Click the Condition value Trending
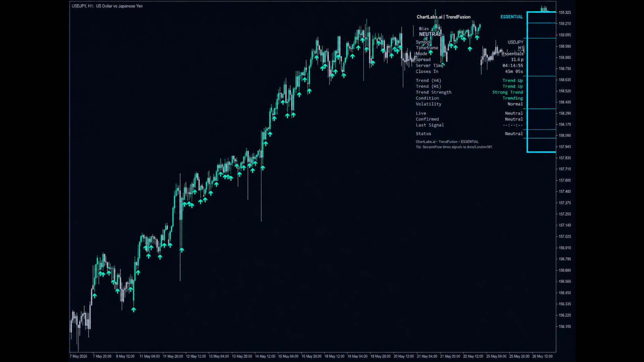 coord(513,98)
